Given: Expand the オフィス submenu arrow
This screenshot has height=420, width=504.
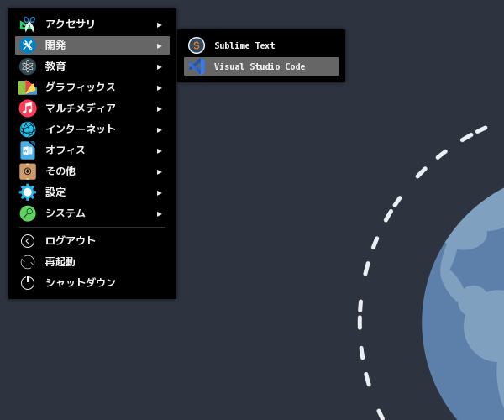Looking at the screenshot, I should (x=159, y=150).
